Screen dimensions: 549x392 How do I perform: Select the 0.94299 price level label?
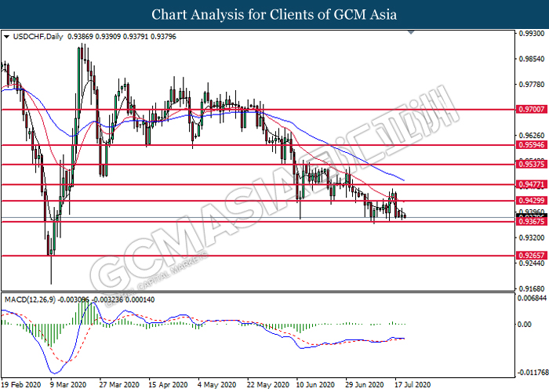tap(532, 201)
